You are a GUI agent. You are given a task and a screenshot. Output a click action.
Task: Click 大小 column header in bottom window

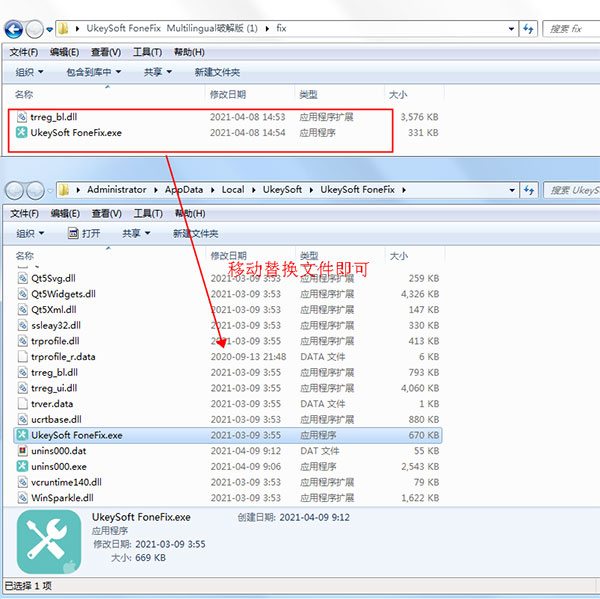pyautogui.click(x=399, y=256)
